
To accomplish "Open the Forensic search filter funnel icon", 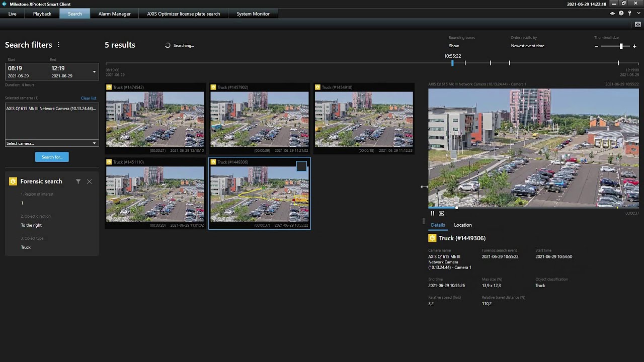I will pos(78,182).
